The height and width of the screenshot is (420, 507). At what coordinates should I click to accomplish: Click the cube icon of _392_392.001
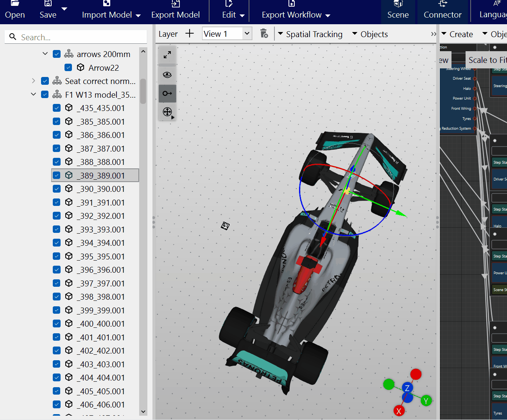pos(69,215)
